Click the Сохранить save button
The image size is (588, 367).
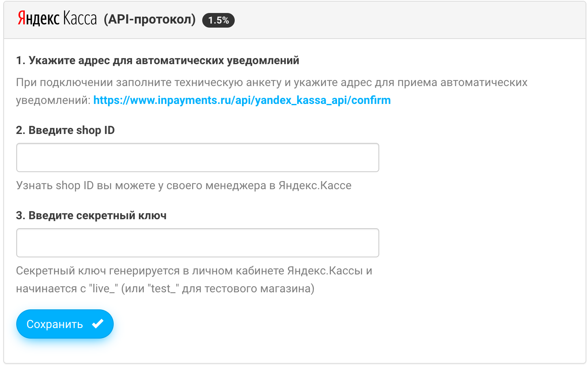(x=65, y=324)
